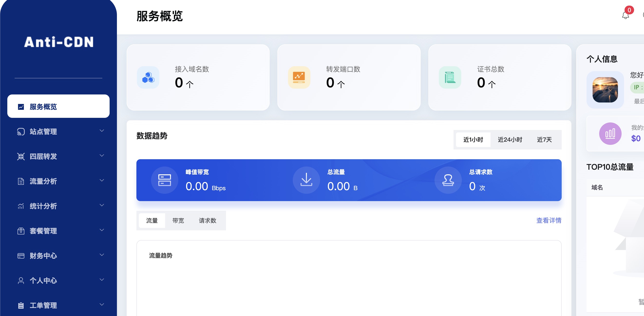Image resolution: width=644 pixels, height=316 pixels.
Task: Open the 查看详情 link
Action: [x=549, y=220]
